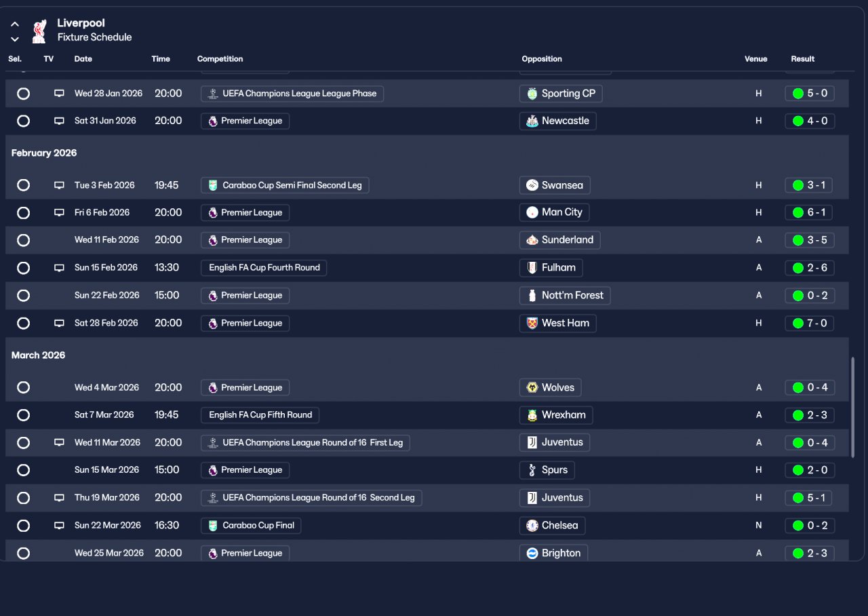Select the Spurs fixture radio button

point(23,469)
